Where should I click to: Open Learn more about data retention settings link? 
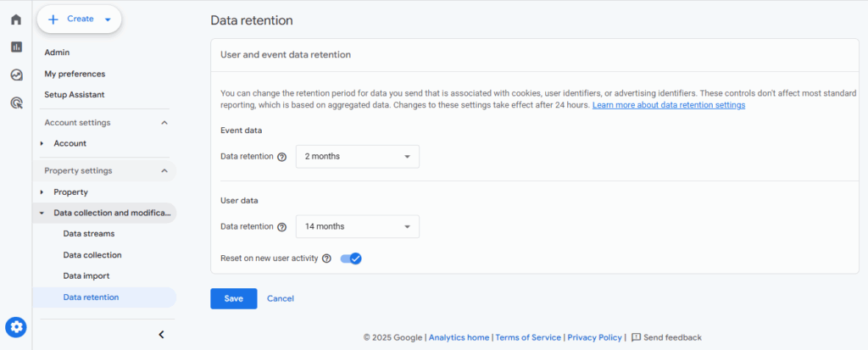669,105
